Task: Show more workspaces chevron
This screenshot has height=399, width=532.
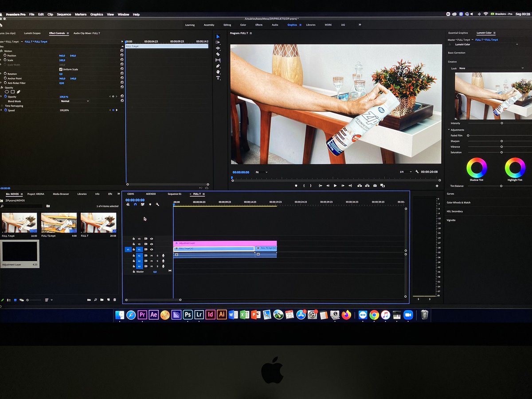Action: (360, 25)
